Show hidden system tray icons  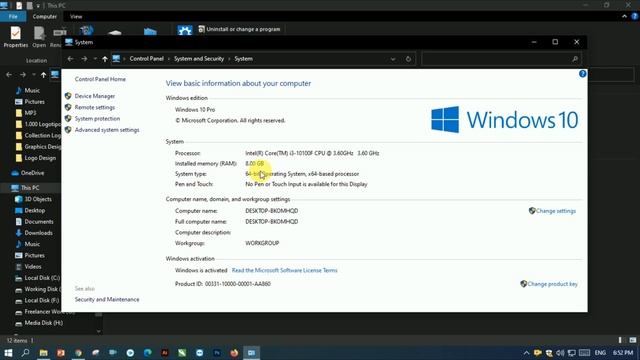click(x=527, y=353)
